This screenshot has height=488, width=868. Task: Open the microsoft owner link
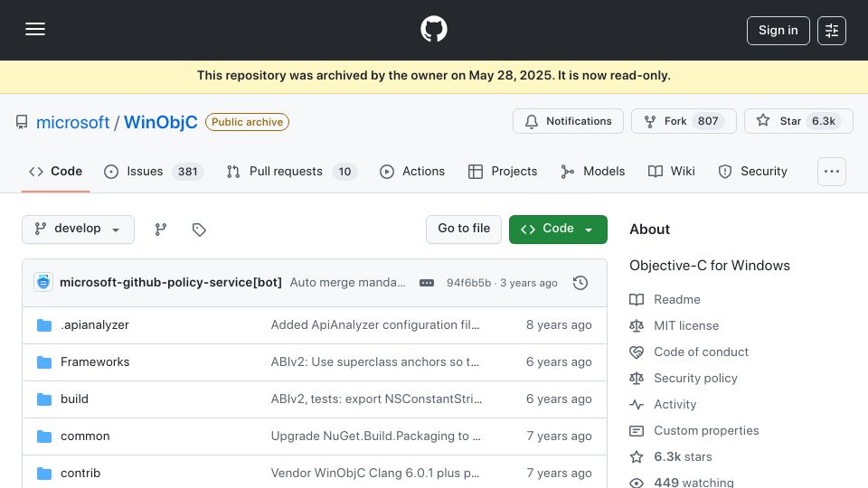pyautogui.click(x=72, y=122)
